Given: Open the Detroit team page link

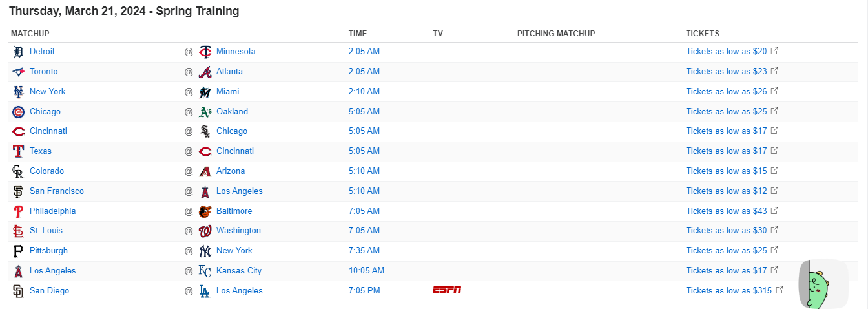Looking at the screenshot, I should tap(42, 51).
